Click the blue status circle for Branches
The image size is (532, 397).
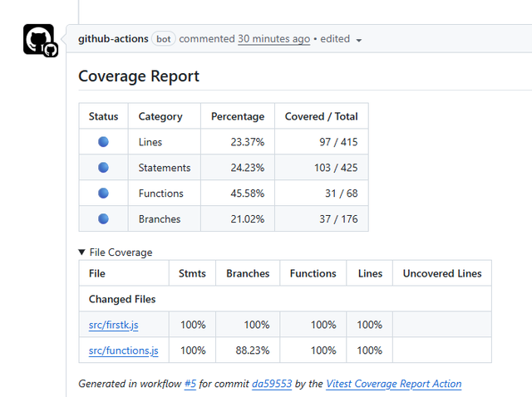pyautogui.click(x=103, y=219)
